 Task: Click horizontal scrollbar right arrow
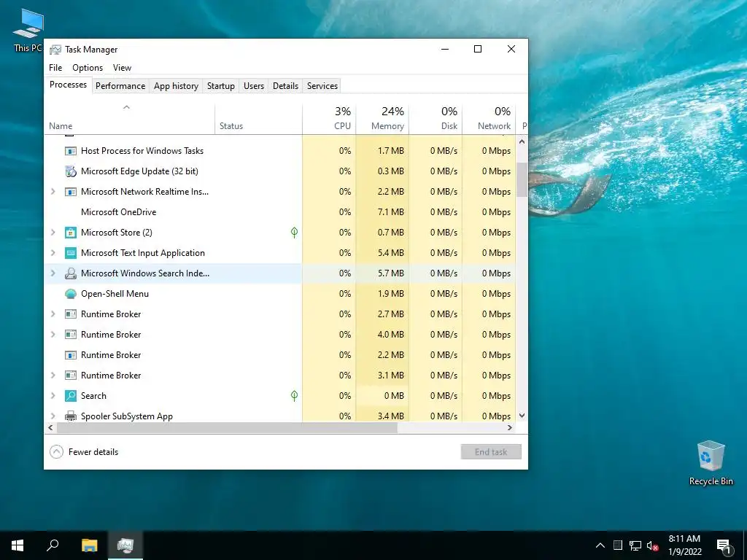click(x=510, y=427)
